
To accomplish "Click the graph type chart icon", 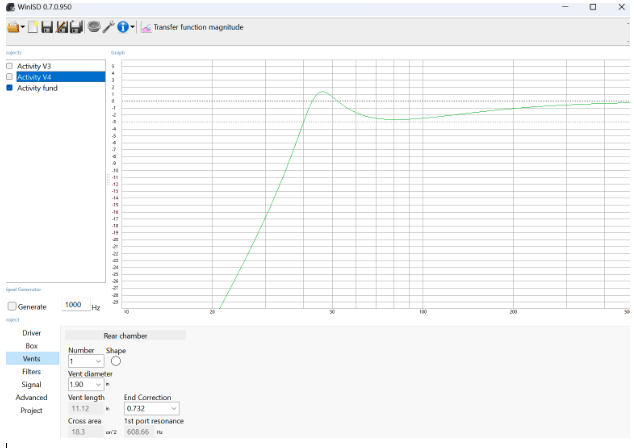I will pos(146,27).
